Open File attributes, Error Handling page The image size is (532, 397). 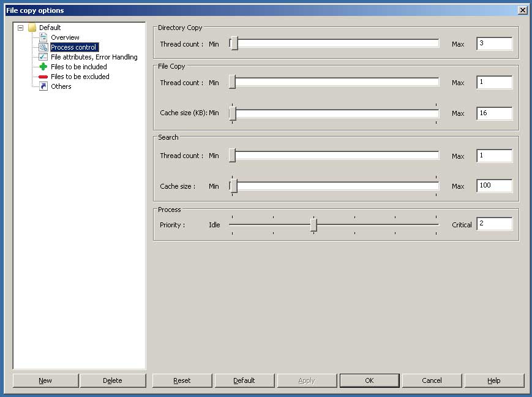(x=94, y=57)
